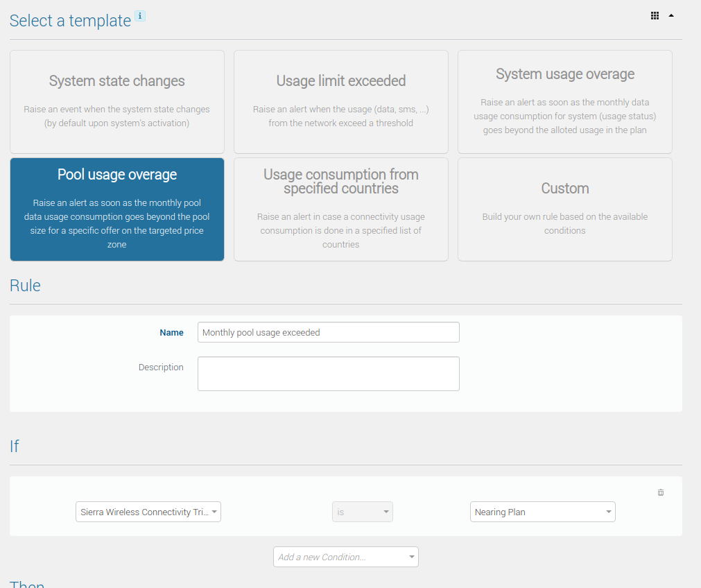
Task: Click the grid view icon at top right
Action: tap(655, 15)
